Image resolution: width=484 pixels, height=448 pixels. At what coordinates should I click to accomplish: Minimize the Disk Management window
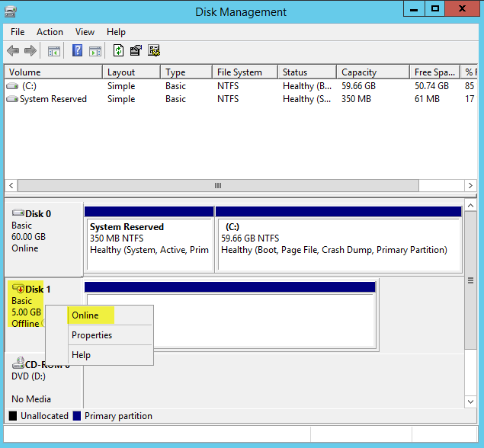click(x=414, y=8)
